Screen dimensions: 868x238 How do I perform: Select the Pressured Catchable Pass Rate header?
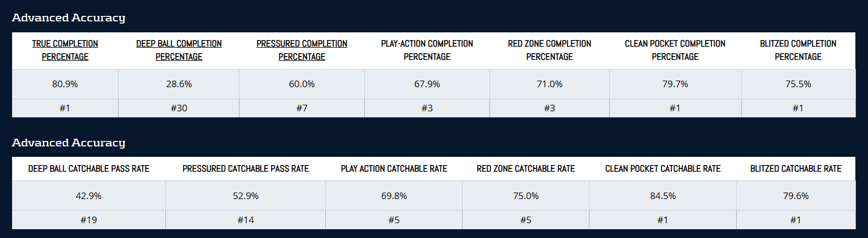(246, 169)
